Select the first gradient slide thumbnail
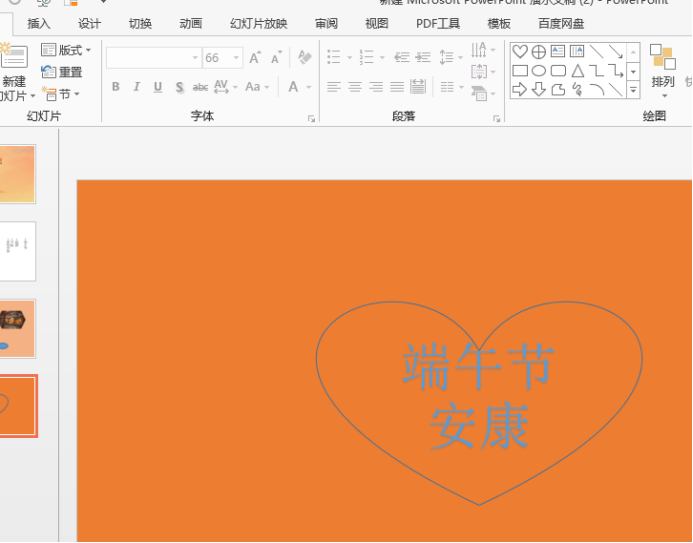 point(18,174)
